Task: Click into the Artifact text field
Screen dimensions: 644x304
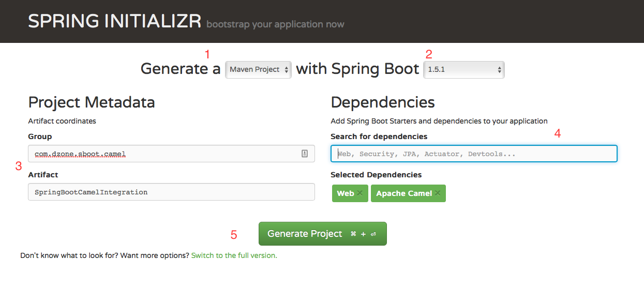Action: (x=171, y=192)
